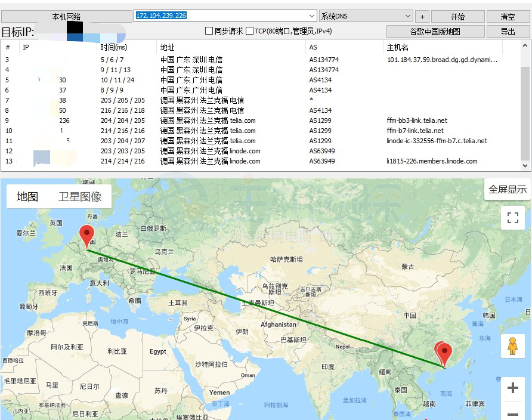Check the TCP(80端口,管理员,IPv4) option
This screenshot has height=420, width=532.
click(x=249, y=30)
